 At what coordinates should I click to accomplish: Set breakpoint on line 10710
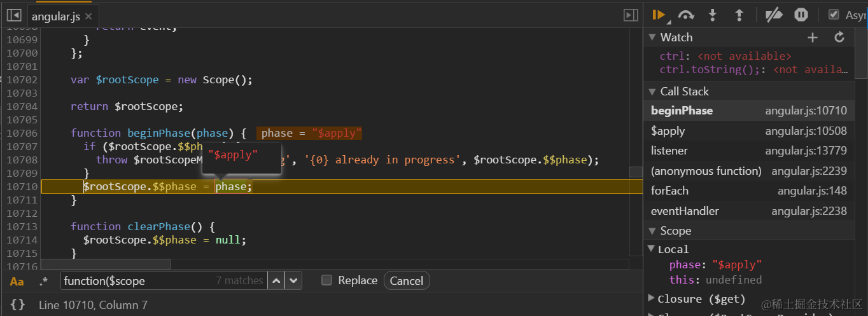click(22, 186)
